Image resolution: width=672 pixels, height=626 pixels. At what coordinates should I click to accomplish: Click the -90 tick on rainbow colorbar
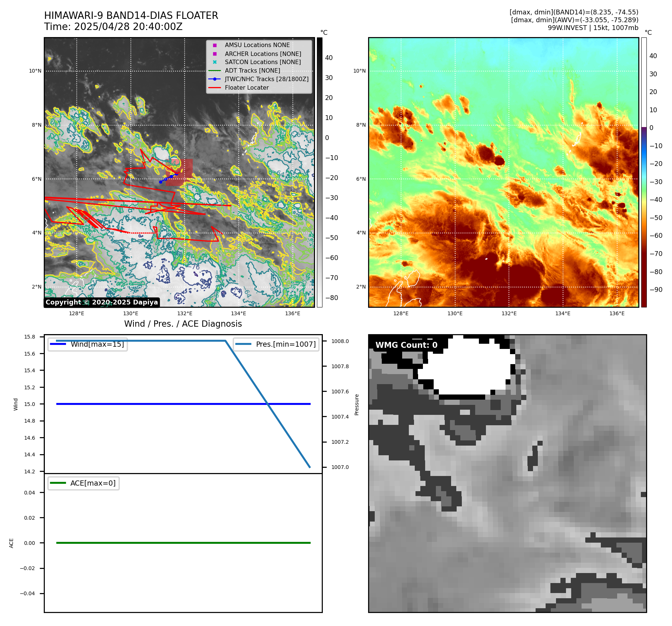click(x=656, y=290)
